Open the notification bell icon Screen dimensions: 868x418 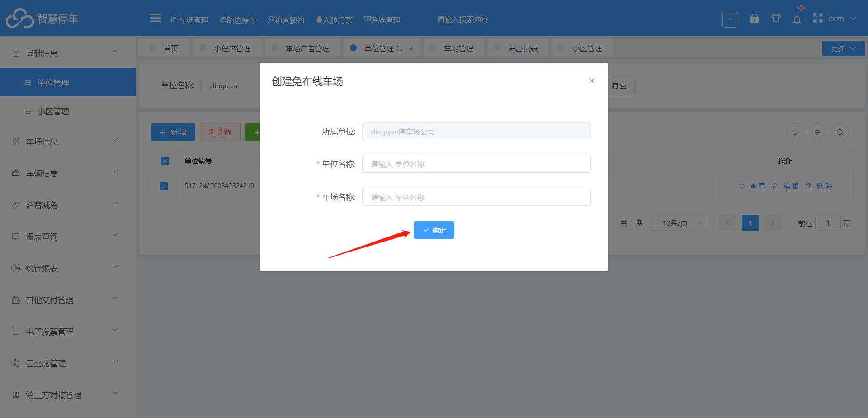coord(797,19)
